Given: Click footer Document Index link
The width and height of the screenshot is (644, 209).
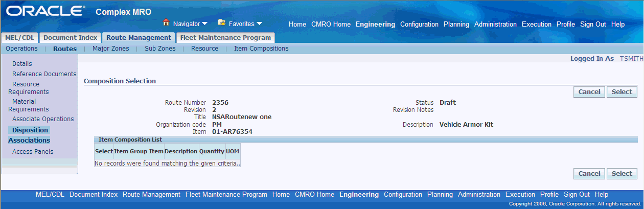Looking at the screenshot, I should (x=94, y=195).
